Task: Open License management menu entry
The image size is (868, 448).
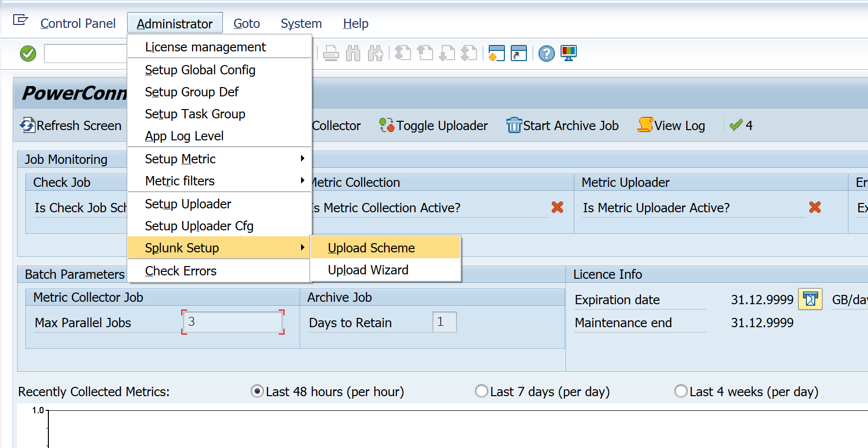Action: pos(205,47)
